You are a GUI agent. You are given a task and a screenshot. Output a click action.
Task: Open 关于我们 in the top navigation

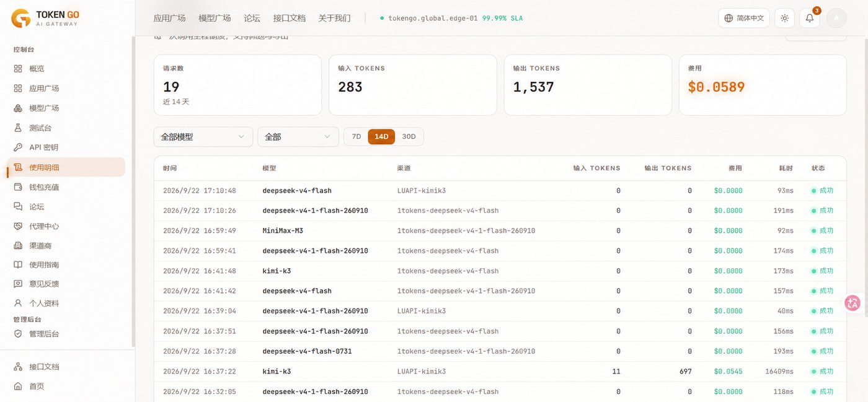point(334,18)
